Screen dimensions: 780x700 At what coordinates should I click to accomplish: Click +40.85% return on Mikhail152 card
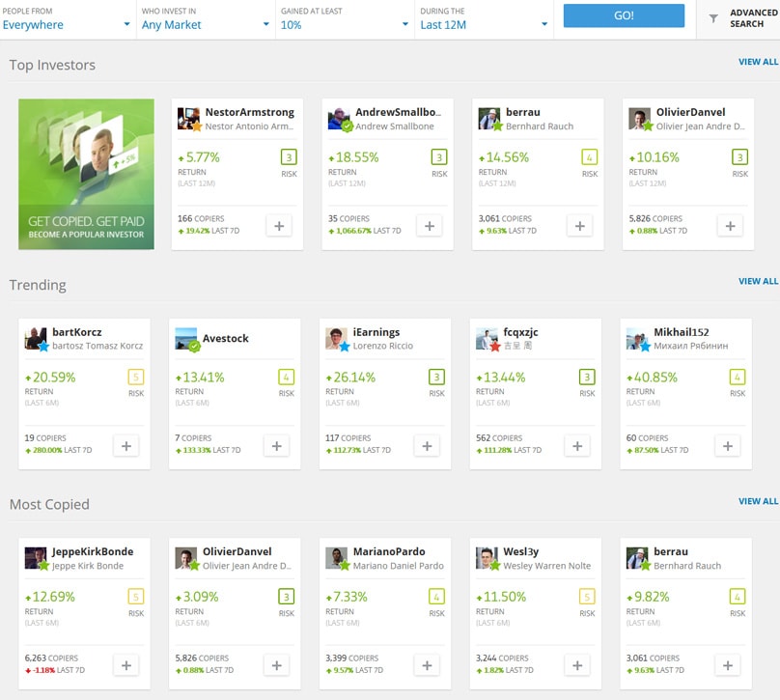click(653, 378)
